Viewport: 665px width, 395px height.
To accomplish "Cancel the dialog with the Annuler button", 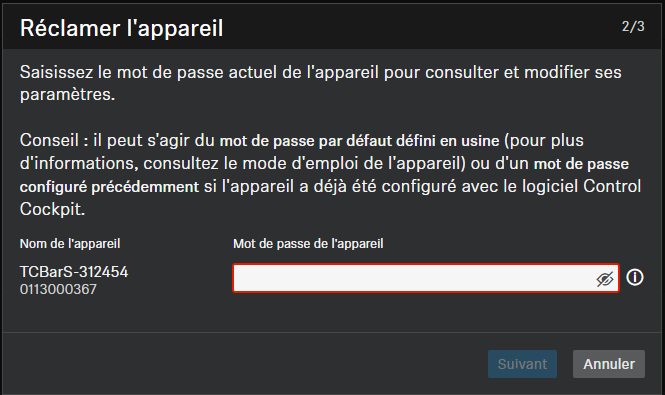I will tap(609, 364).
